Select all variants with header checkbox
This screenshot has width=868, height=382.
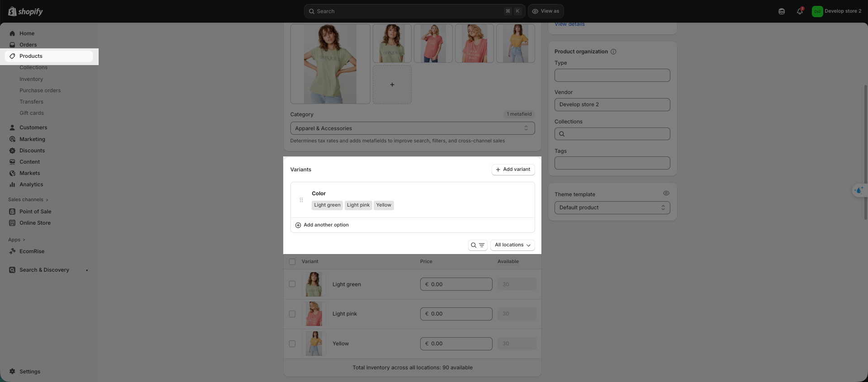point(292,262)
